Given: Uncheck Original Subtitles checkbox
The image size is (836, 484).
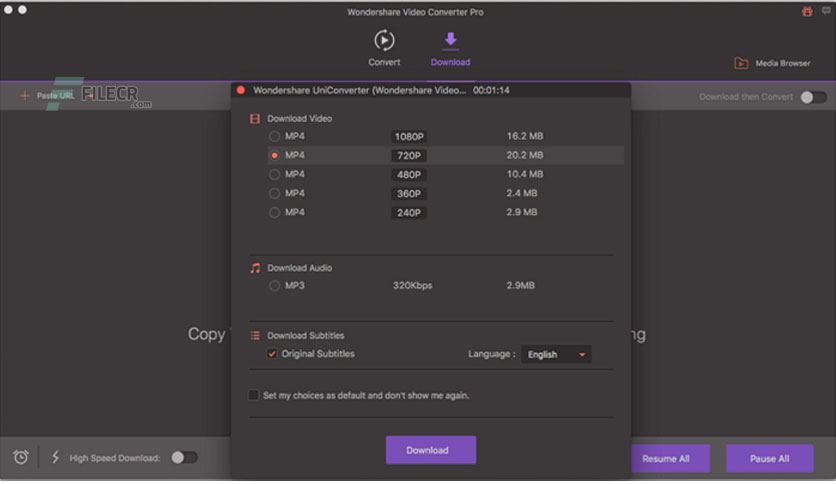Looking at the screenshot, I should coord(272,354).
